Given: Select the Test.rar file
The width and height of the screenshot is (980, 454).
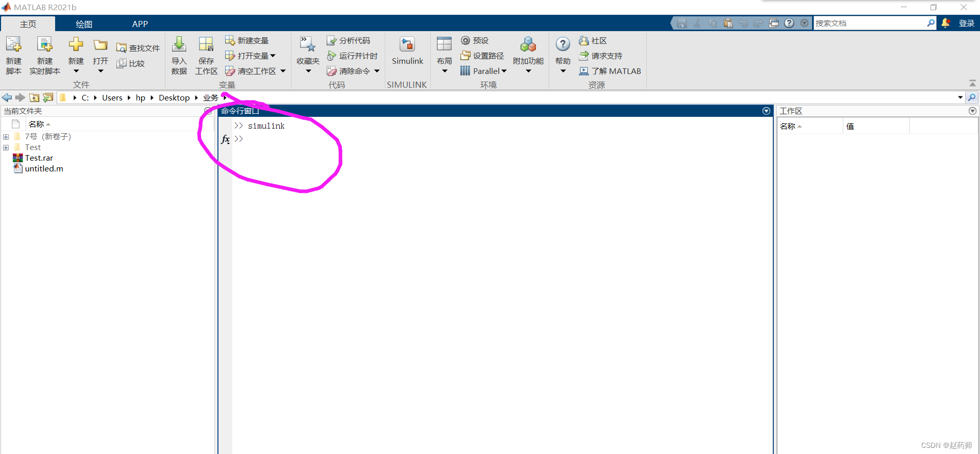Looking at the screenshot, I should 39,158.
